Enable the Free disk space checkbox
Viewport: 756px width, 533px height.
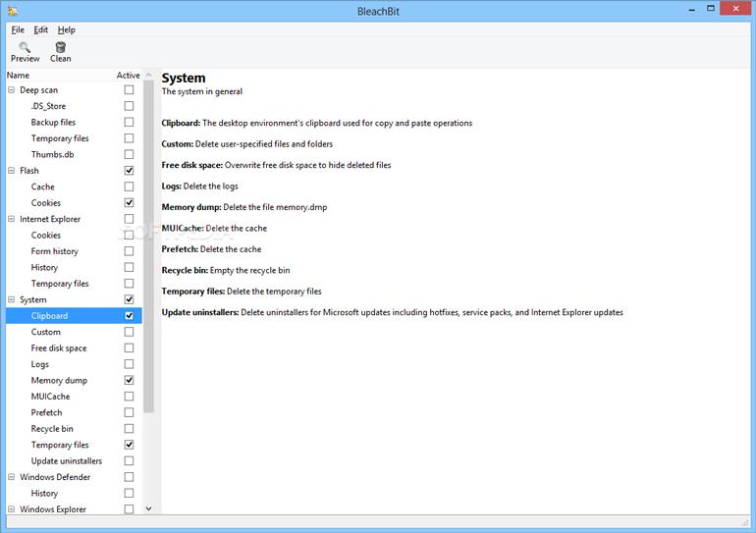129,347
